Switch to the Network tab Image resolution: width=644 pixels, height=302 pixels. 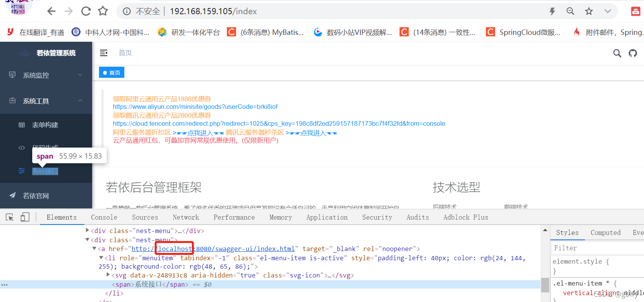(x=186, y=217)
